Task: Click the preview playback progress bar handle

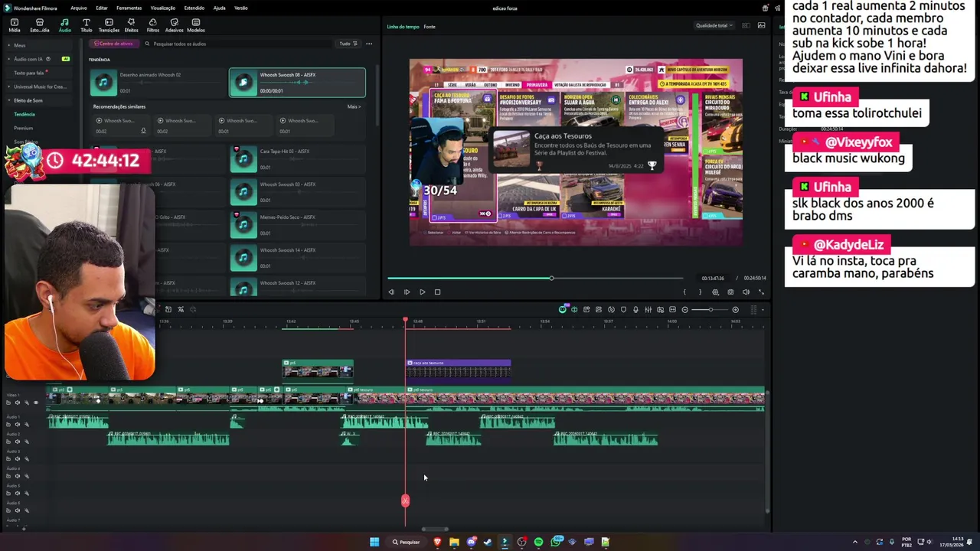Action: click(x=551, y=278)
